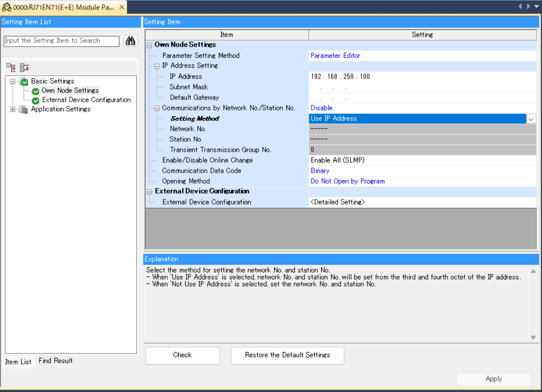Select Own Node Settings in tree
Viewport: 542px width, 392px height.
[70, 91]
